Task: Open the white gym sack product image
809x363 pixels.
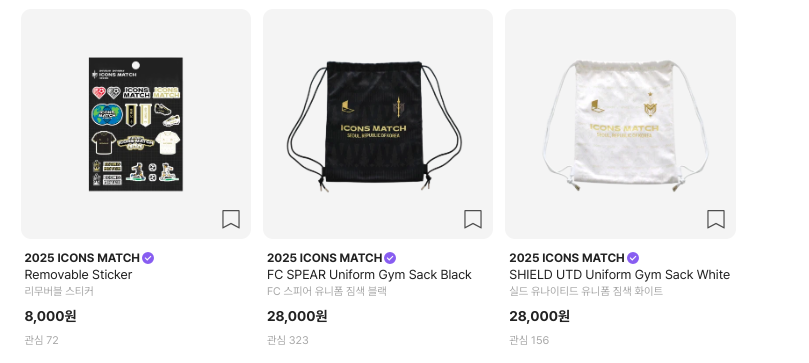Action: (620, 124)
